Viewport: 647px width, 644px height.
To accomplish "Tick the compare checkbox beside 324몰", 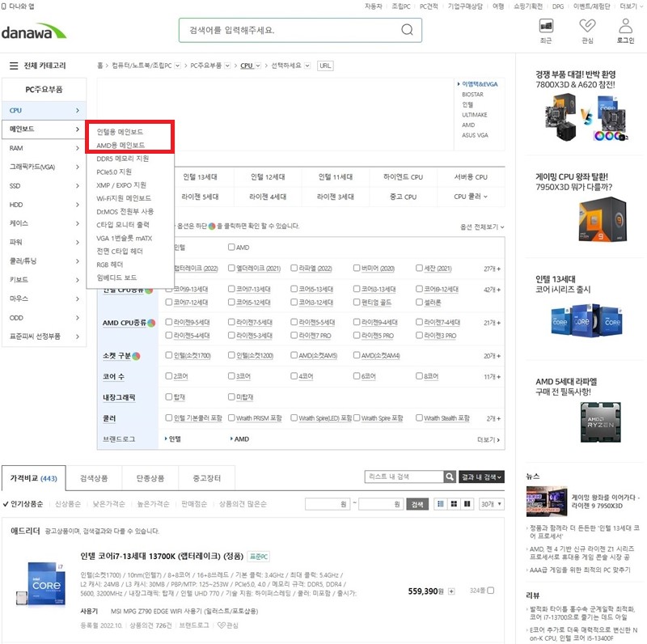I will (x=491, y=591).
